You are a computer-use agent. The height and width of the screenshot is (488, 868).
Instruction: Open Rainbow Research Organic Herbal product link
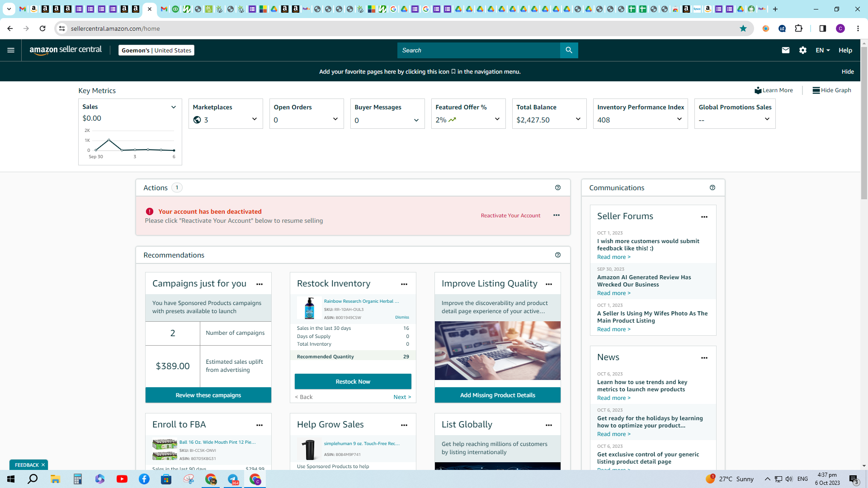(361, 301)
